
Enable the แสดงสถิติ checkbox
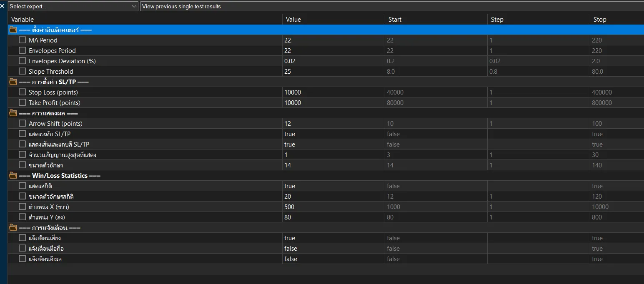point(23,186)
